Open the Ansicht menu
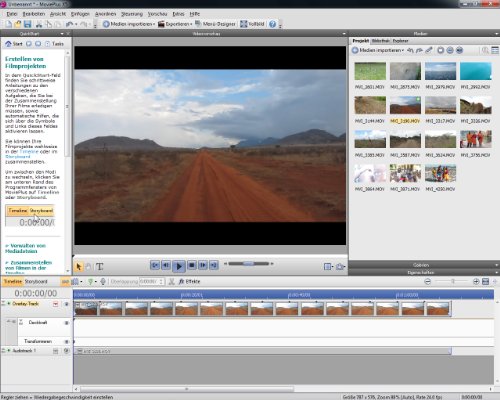The height and width of the screenshot is (400, 500). [x=58, y=14]
